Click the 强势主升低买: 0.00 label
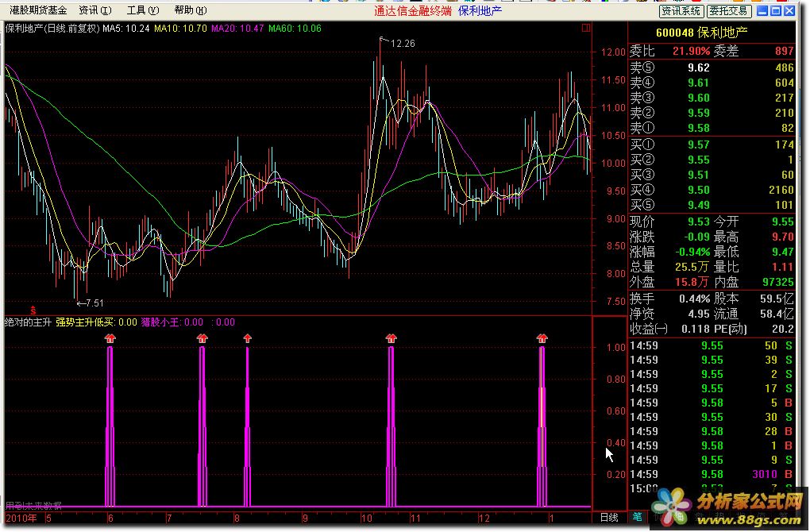The width and height of the screenshot is (810, 532). pos(96,322)
